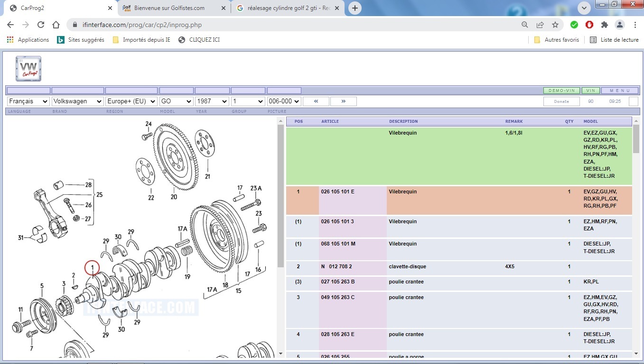Switch to réalesage cylindre golf 2 tab
Screen dimensions: 644x364
[x=288, y=8]
